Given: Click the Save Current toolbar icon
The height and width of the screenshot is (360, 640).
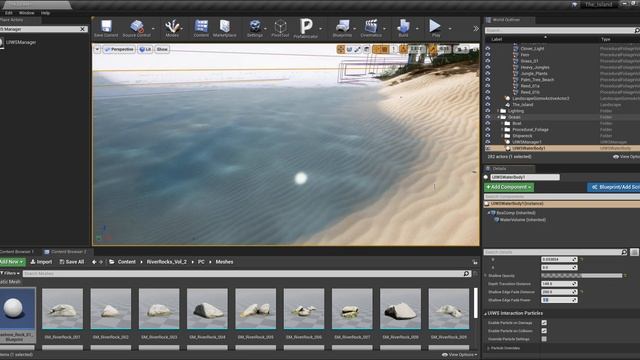Looking at the screenshot, I should point(106,28).
